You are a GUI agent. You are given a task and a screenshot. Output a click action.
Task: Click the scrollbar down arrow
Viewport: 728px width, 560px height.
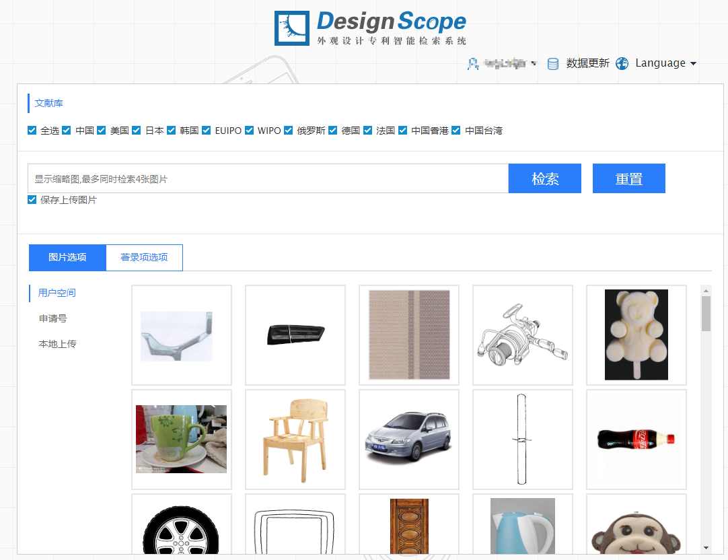tap(706, 548)
